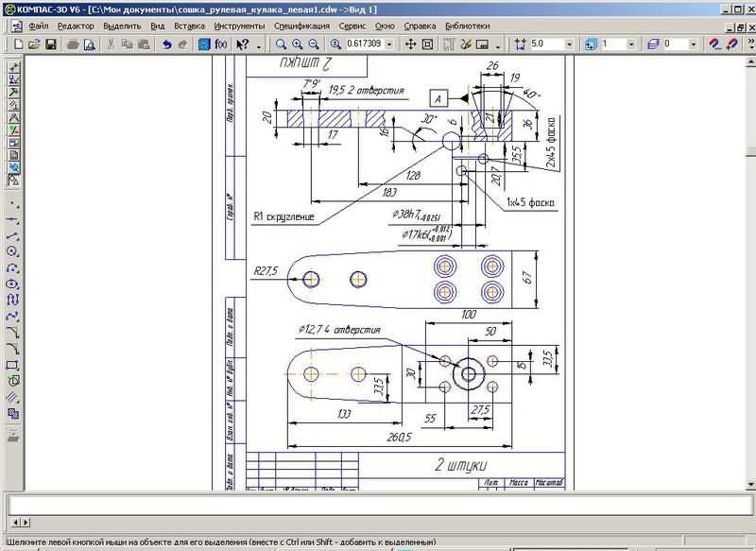
Task: Expand the layer number 0 dropdown
Action: point(694,44)
